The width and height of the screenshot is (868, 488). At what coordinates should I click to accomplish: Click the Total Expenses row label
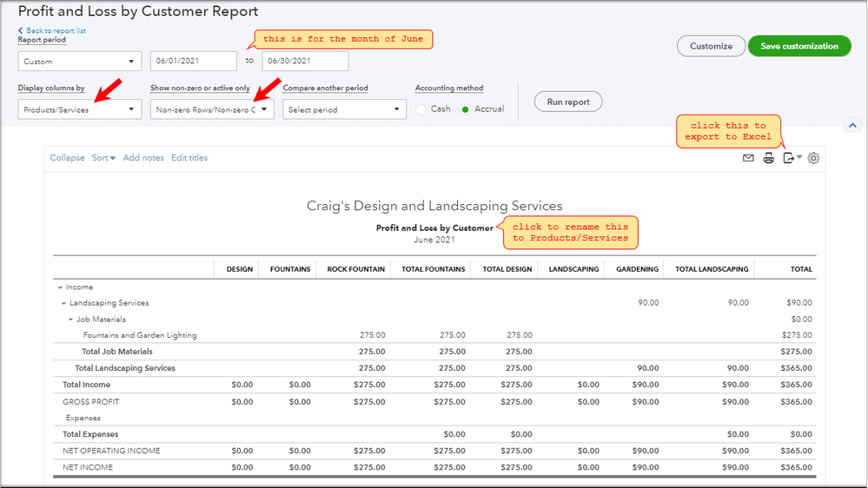[90, 434]
